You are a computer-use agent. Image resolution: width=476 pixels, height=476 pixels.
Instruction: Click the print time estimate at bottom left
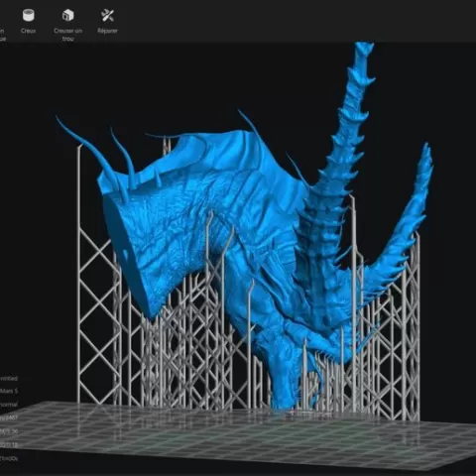click(x=9, y=458)
